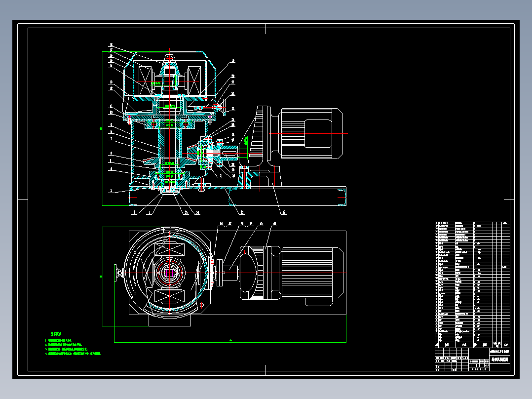
Task: Select technical requirement line number 1
Action: (x=59, y=340)
